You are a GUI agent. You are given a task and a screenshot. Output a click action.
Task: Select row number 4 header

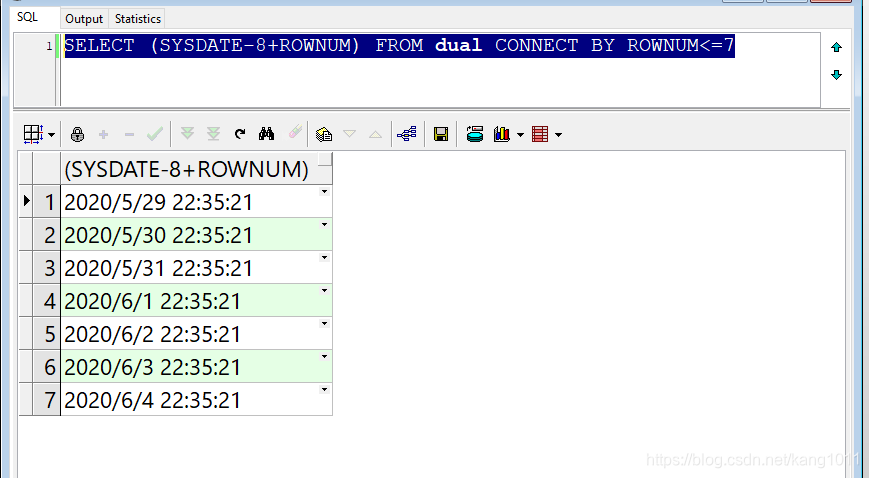(47, 300)
